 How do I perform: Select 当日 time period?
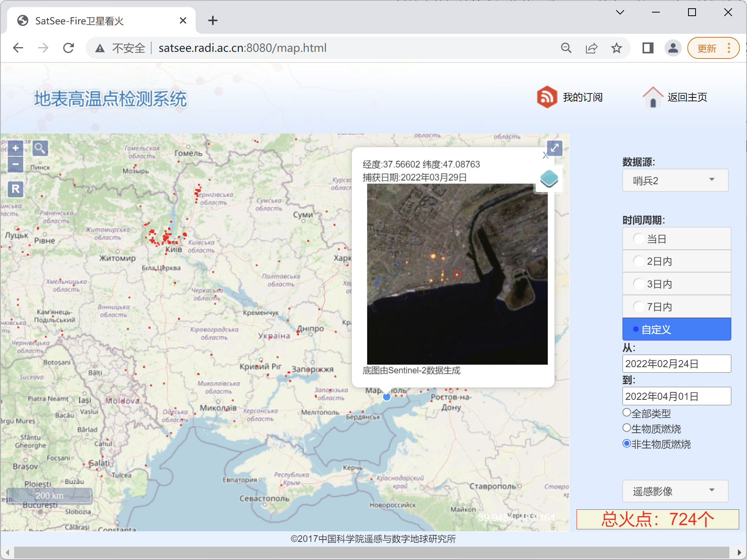coord(677,238)
